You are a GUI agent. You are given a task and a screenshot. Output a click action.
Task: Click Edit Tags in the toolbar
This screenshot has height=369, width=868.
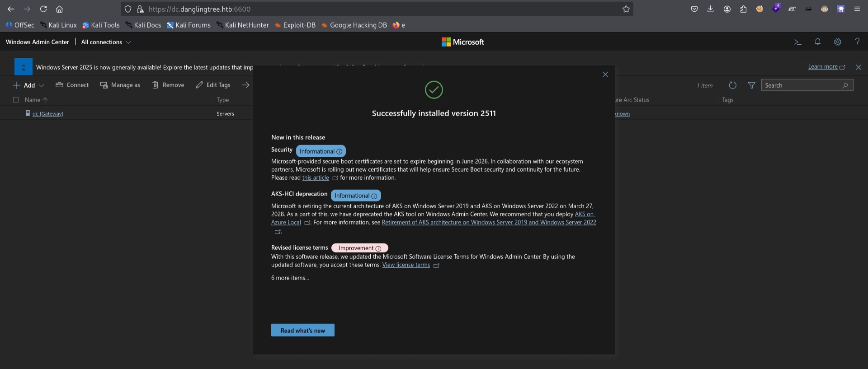point(213,85)
